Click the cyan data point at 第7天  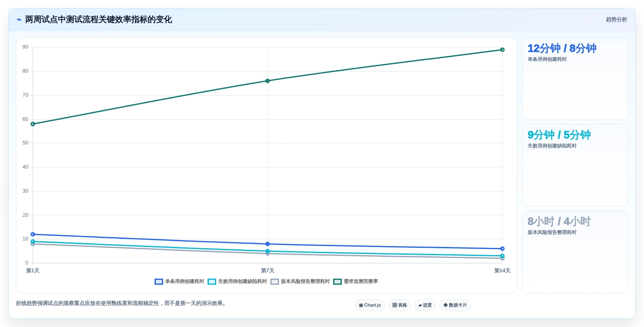point(268,251)
